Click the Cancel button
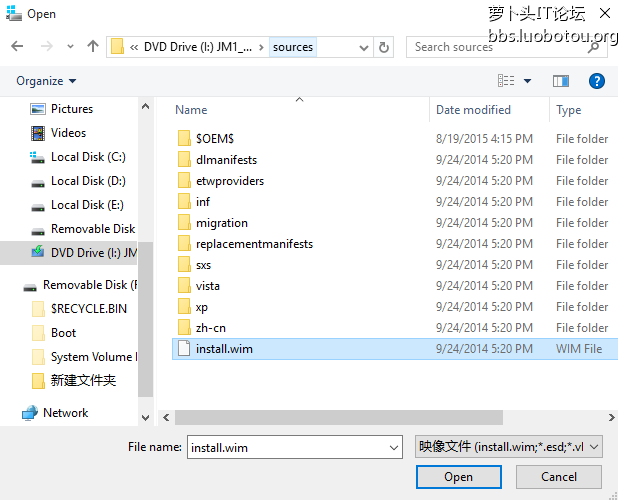618x500 pixels. (x=559, y=477)
